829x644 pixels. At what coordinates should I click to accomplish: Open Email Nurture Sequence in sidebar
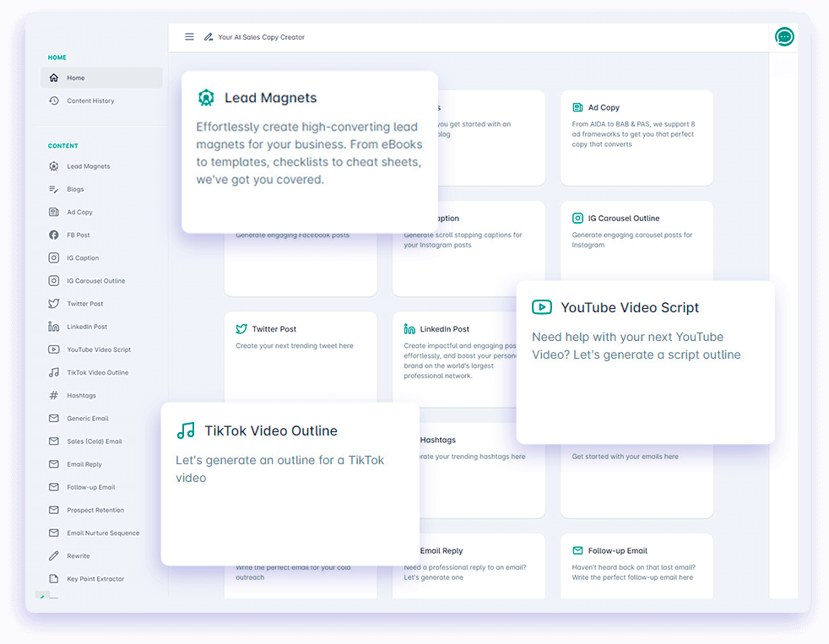pyautogui.click(x=103, y=533)
